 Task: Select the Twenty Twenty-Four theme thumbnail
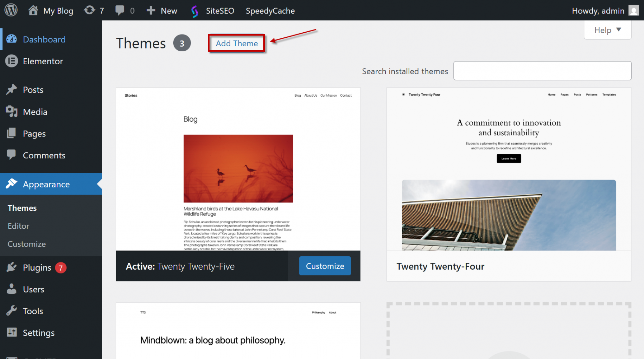pos(508,169)
